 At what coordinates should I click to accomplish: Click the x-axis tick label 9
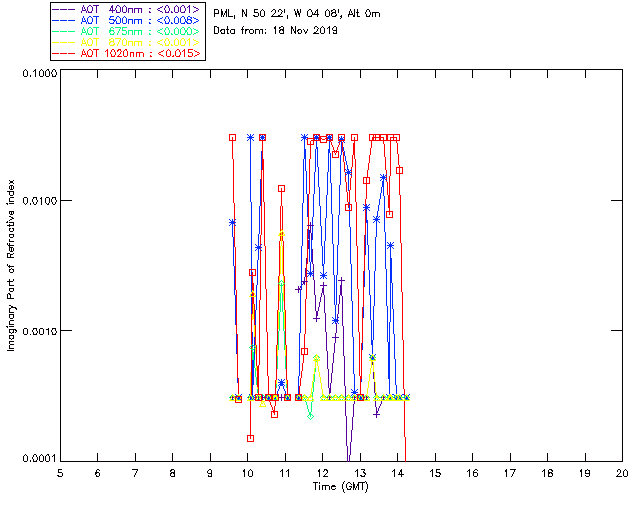click(x=210, y=473)
